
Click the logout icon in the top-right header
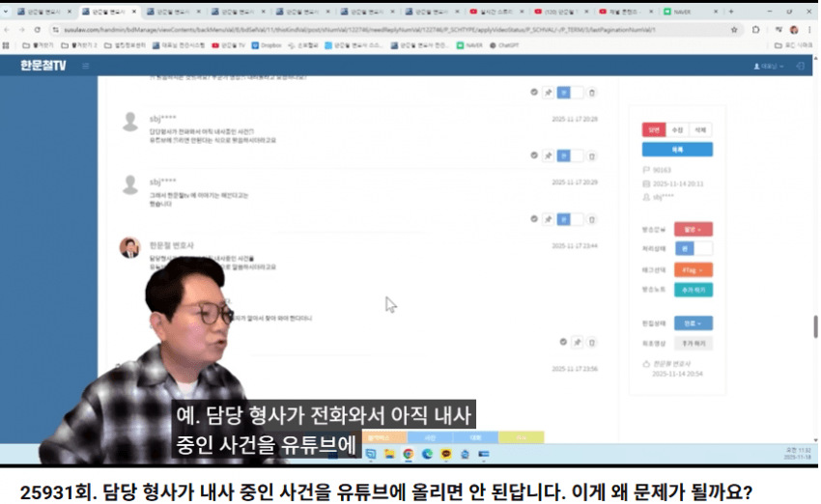click(800, 66)
